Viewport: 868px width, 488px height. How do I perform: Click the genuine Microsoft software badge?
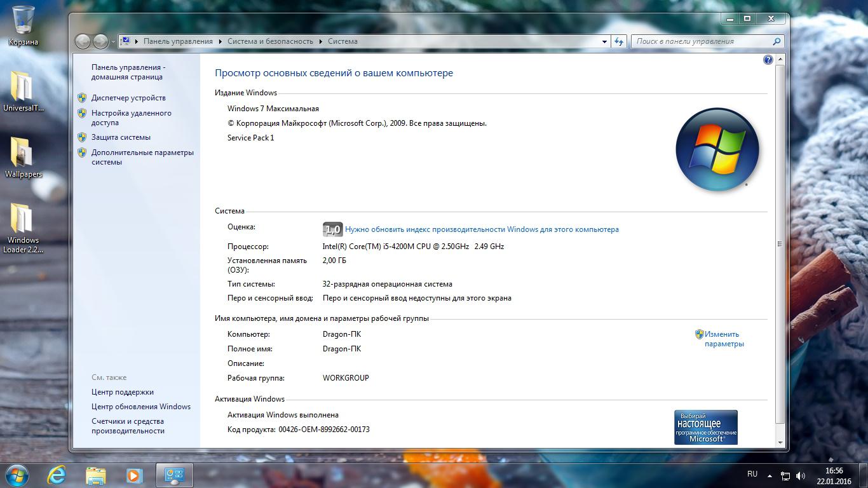(706, 427)
